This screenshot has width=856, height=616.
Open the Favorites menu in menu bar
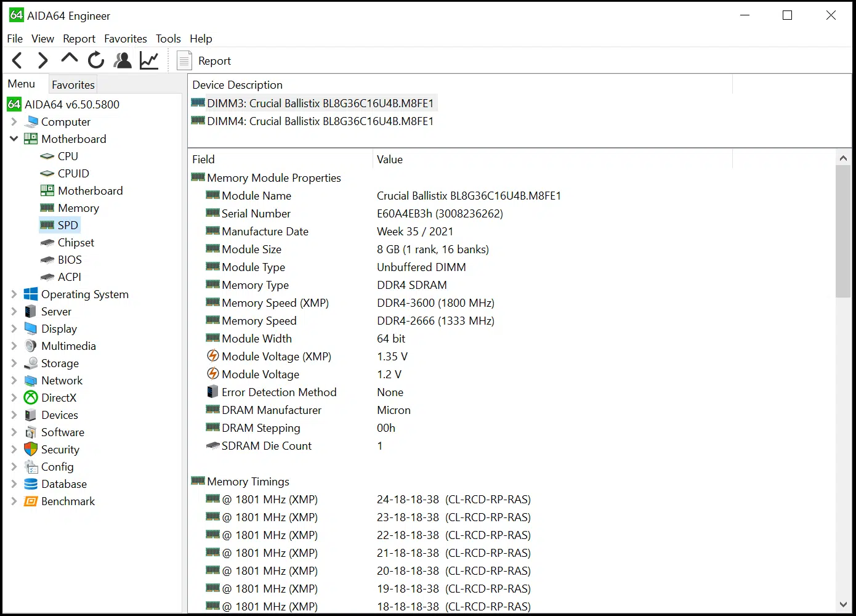point(126,39)
